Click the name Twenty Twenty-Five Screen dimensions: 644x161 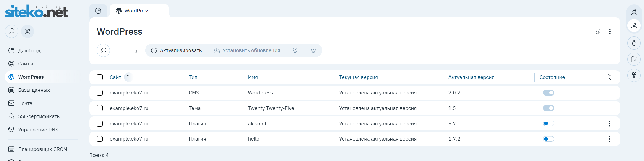pos(271,108)
